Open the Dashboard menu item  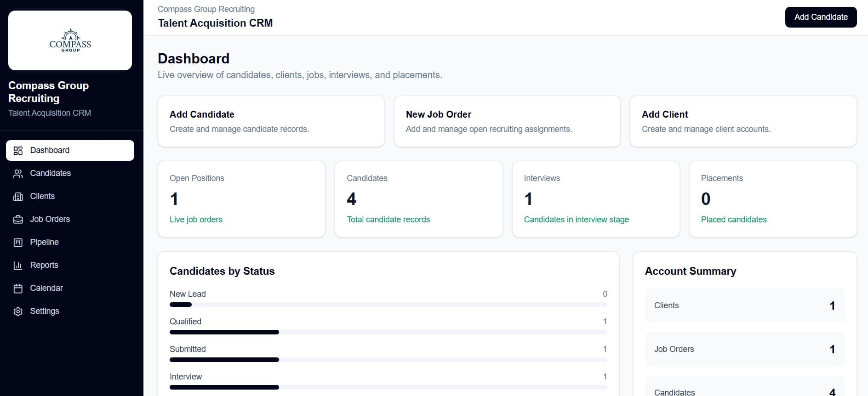click(x=70, y=150)
